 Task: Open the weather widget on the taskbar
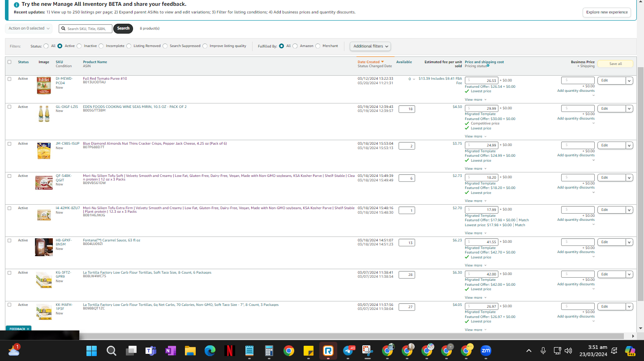click(13, 350)
